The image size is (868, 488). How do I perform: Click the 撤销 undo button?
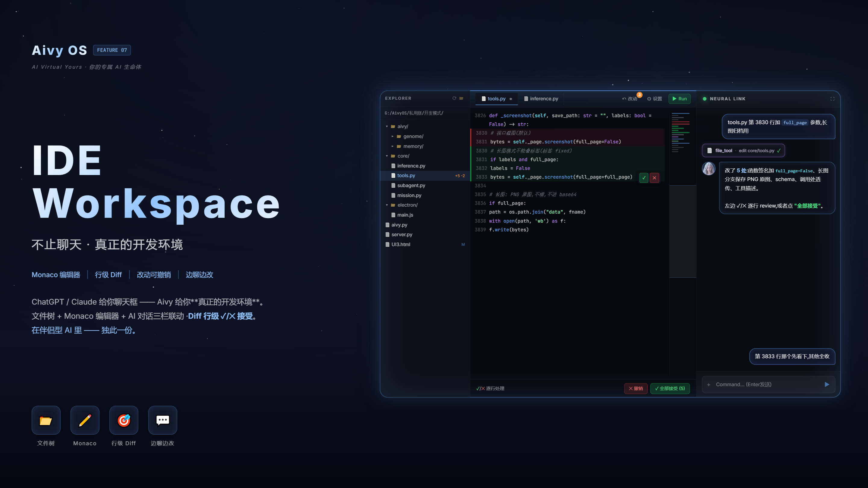coord(636,388)
